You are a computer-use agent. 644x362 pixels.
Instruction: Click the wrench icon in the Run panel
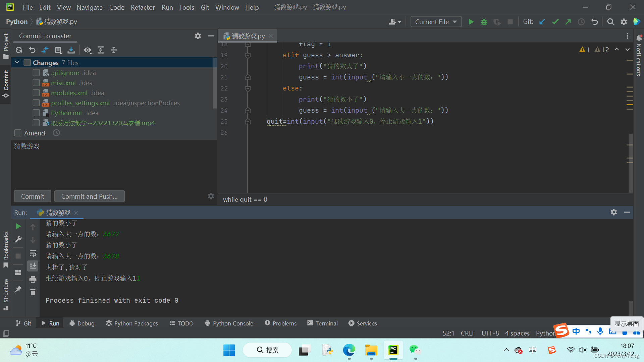18,239
